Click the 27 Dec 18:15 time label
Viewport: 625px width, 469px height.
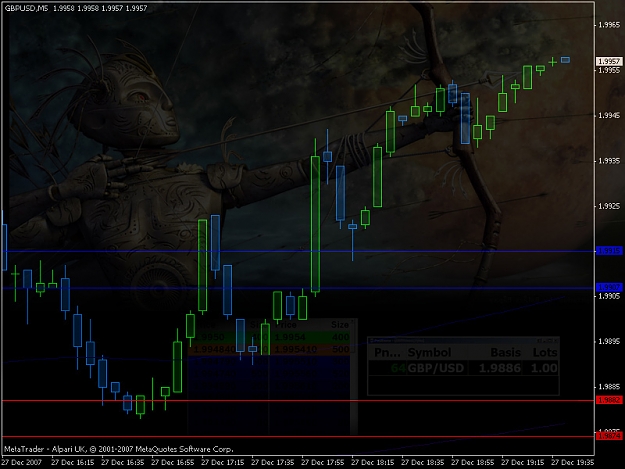(373, 462)
